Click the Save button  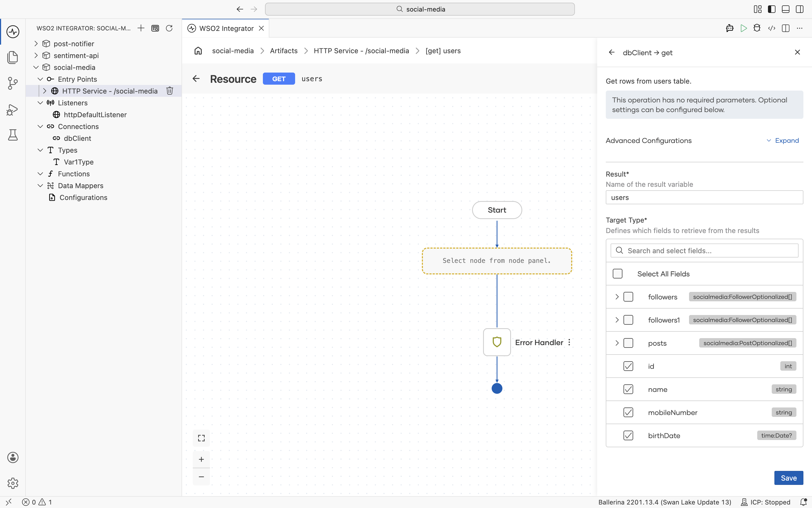coord(789,478)
